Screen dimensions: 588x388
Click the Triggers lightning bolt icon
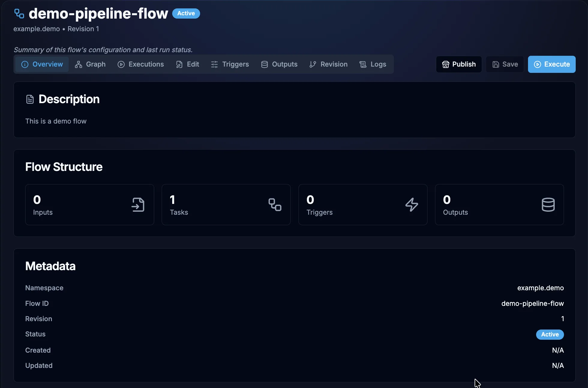click(412, 205)
